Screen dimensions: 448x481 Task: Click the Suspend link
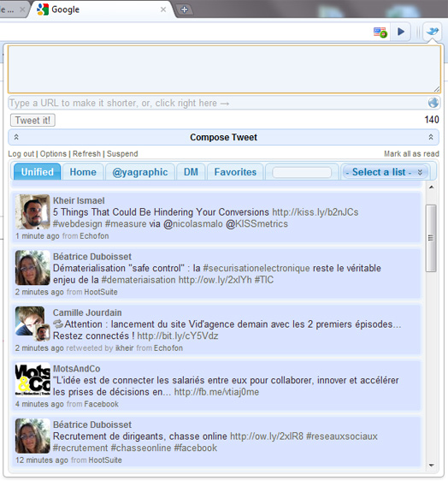click(122, 154)
